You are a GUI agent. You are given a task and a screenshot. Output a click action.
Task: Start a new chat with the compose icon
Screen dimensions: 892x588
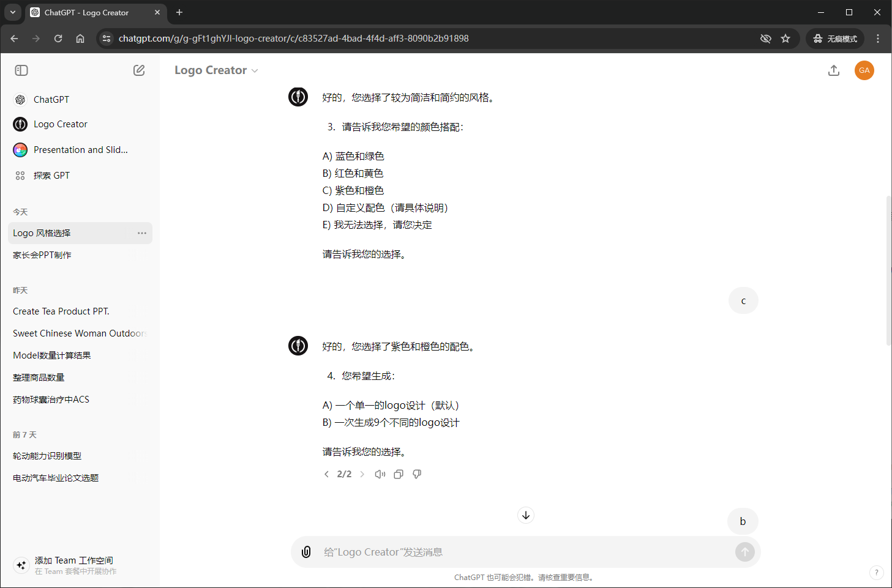pyautogui.click(x=139, y=70)
